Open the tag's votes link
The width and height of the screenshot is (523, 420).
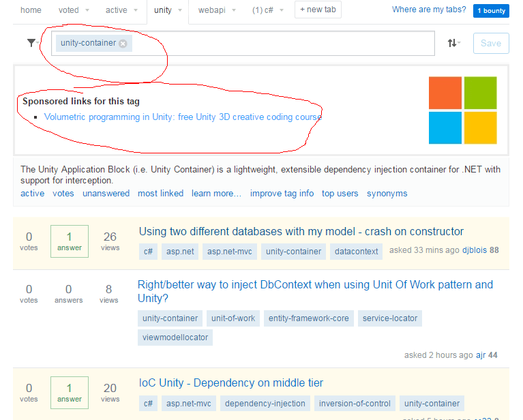(63, 194)
